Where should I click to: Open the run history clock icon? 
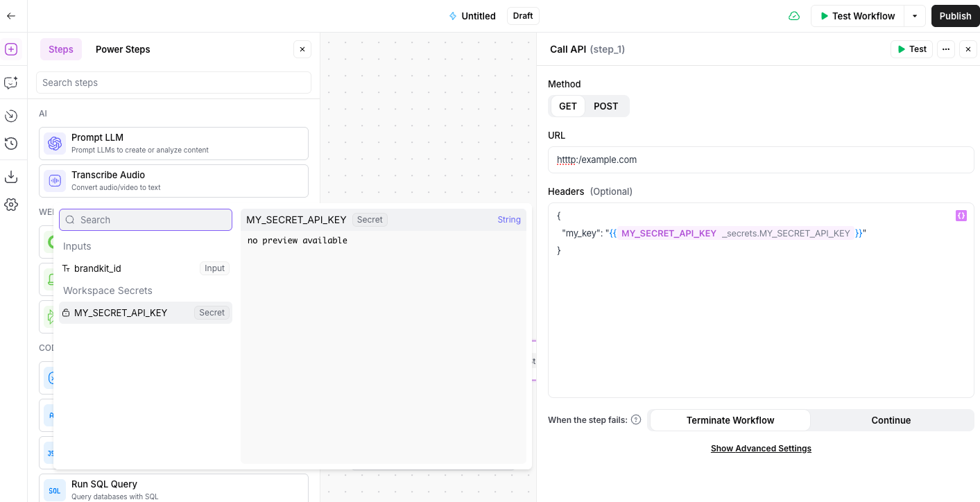[11, 144]
